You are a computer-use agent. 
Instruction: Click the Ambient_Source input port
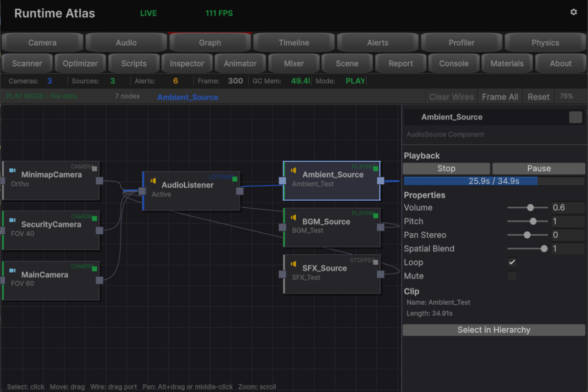(x=283, y=181)
